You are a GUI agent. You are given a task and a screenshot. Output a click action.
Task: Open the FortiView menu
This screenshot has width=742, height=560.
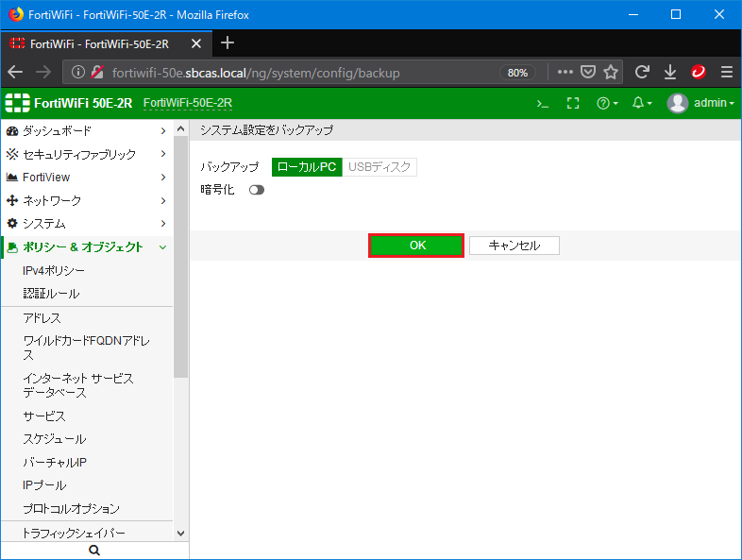point(87,178)
